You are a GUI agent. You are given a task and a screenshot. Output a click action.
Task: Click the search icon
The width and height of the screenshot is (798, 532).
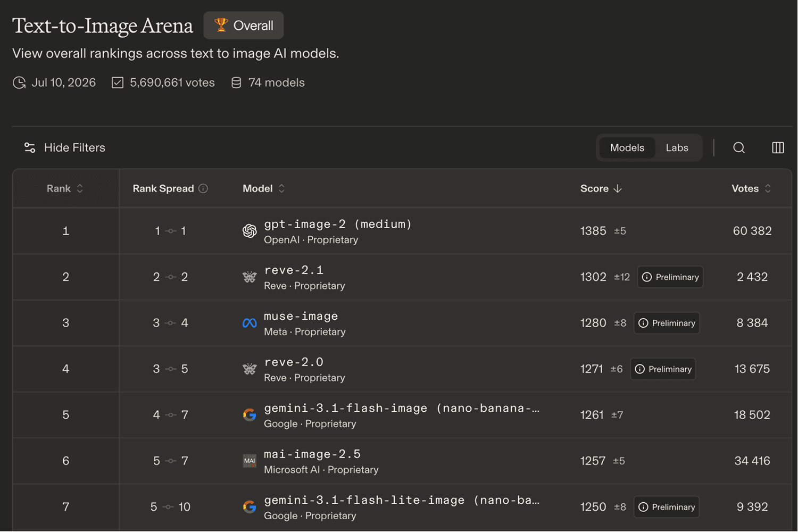(739, 148)
